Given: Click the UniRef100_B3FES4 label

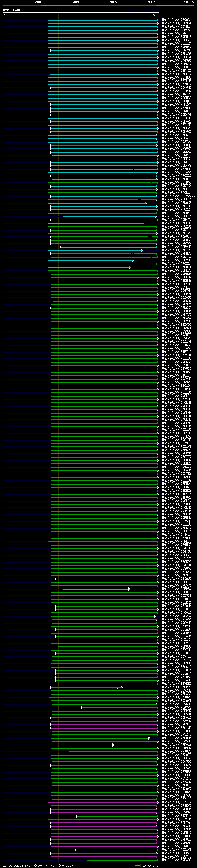Looking at the screenshot, I should 176,57.
